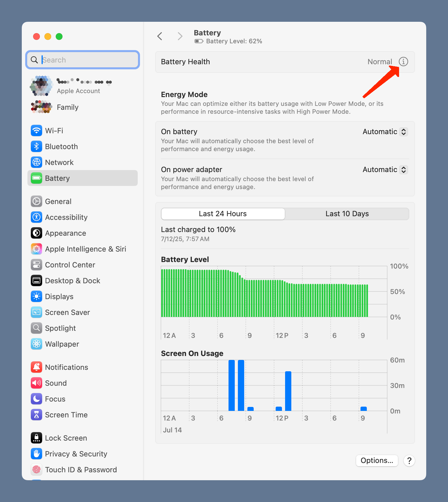Screen dimensions: 448x502
Task: Click tallest Screen On Usage bar near 9
Action: [241, 385]
